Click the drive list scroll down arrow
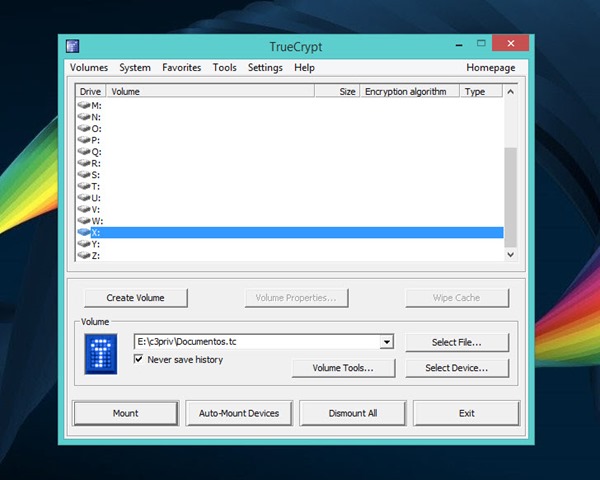Image resolution: width=600 pixels, height=480 pixels. pos(510,255)
